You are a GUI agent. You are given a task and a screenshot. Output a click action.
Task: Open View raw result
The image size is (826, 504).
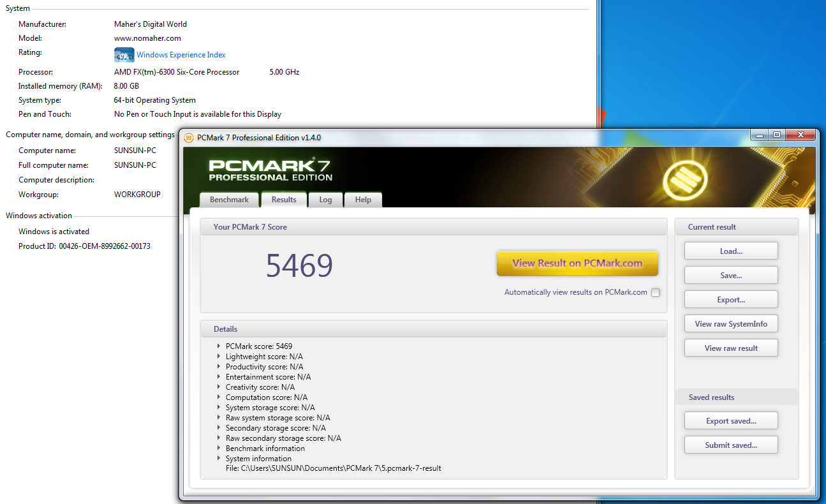click(x=731, y=348)
